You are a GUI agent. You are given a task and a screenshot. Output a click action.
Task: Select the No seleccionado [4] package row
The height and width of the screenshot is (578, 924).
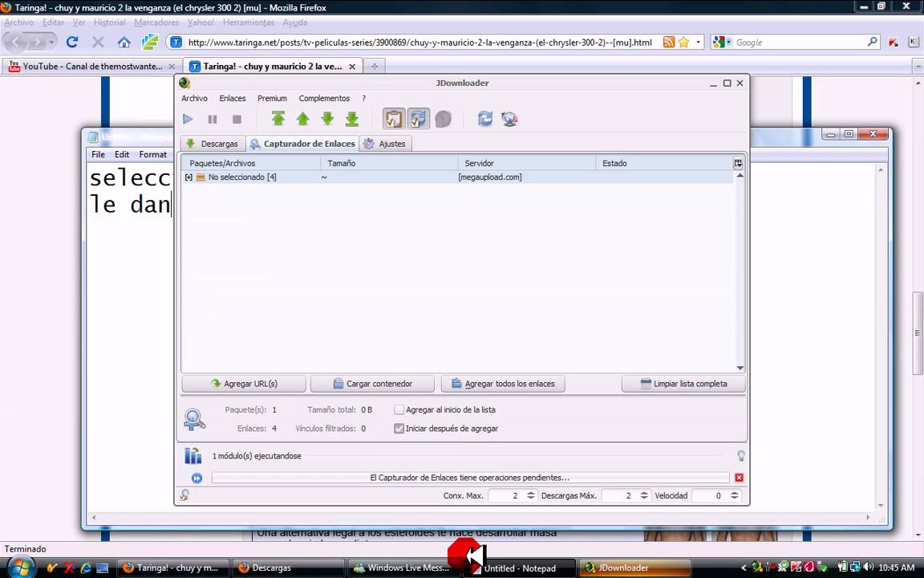(x=457, y=177)
